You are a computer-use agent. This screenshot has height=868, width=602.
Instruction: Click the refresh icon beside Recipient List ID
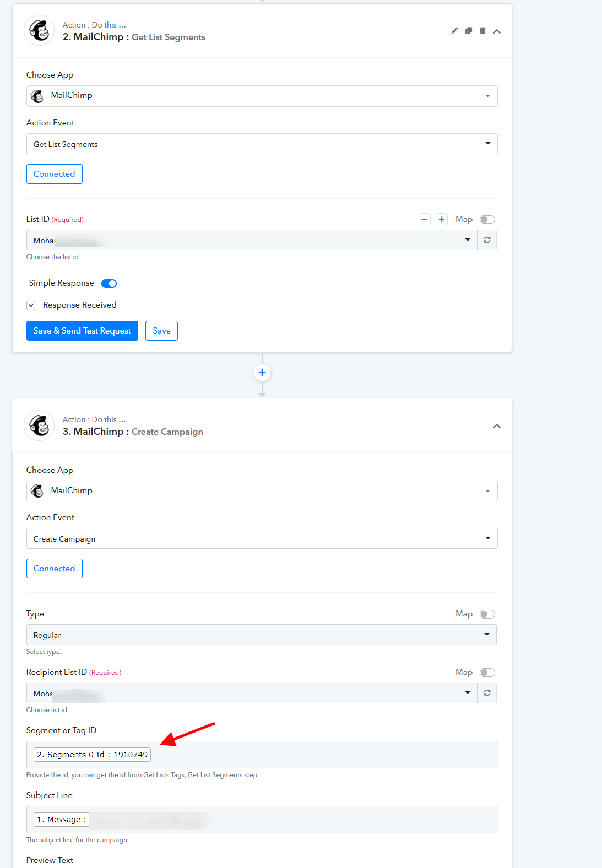[x=487, y=693]
